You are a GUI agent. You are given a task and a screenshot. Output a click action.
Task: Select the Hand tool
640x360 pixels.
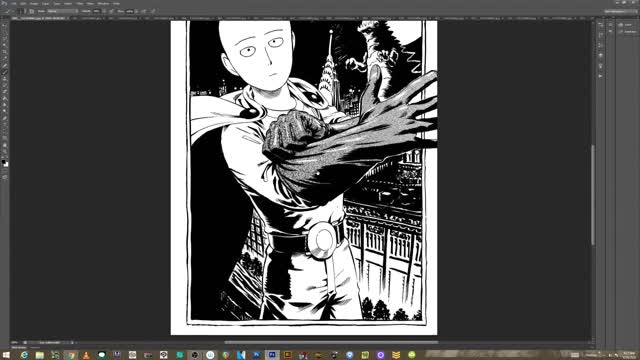point(5,145)
